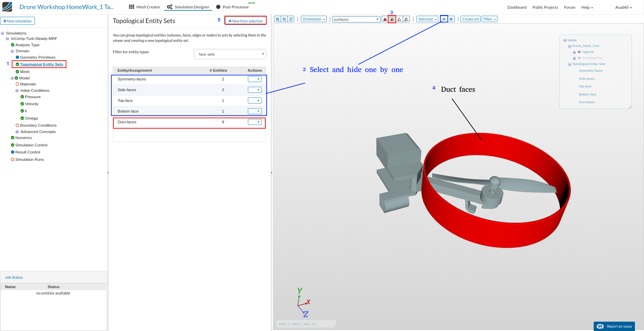This screenshot has width=644, height=331.
Task: Click the zoom in magnifier icon
Action: 277,19
